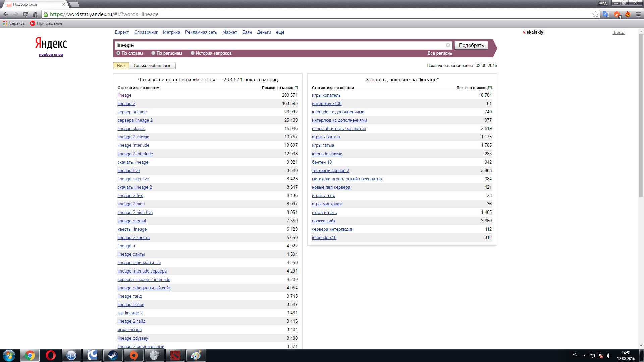Bookmark page with the star icon
Image resolution: width=644 pixels, height=362 pixels.
(595, 14)
